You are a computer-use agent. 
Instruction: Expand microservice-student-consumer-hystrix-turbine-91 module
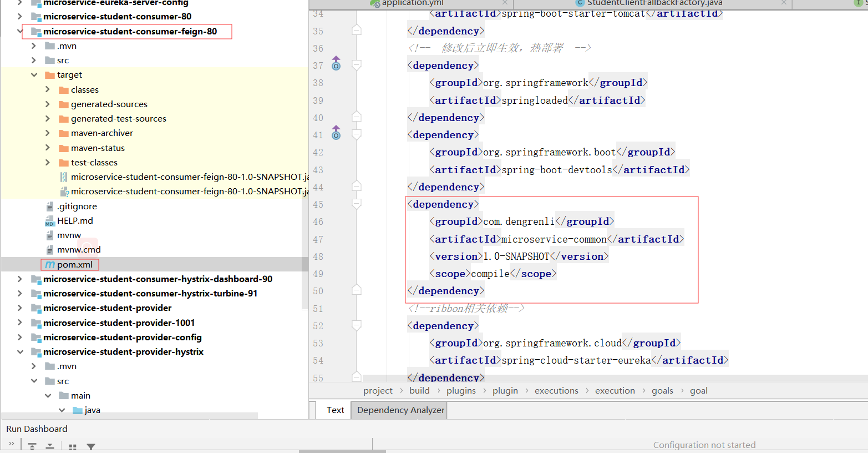coord(20,293)
